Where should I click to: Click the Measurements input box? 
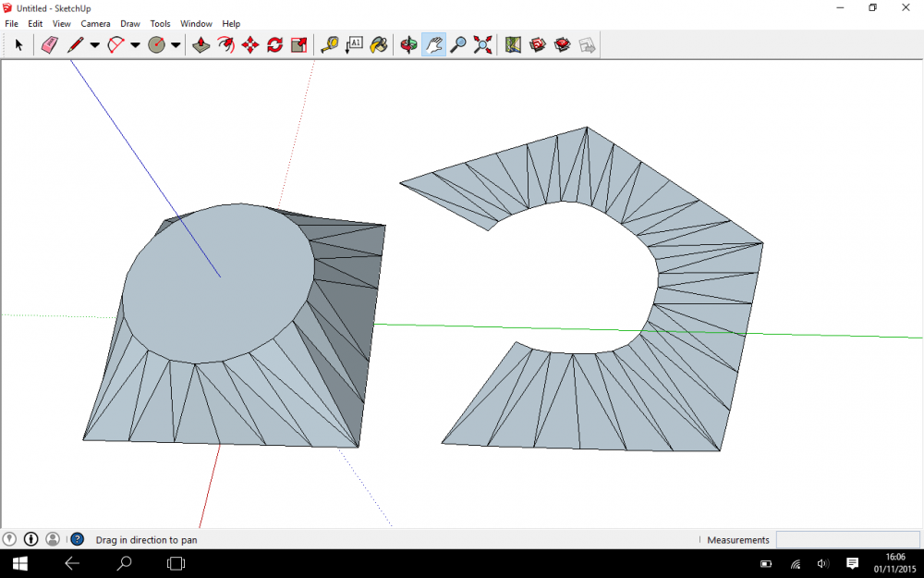847,539
